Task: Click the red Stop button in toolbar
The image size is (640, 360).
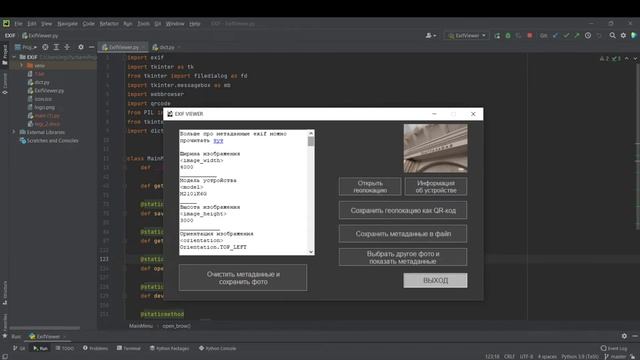Action: [x=530, y=36]
